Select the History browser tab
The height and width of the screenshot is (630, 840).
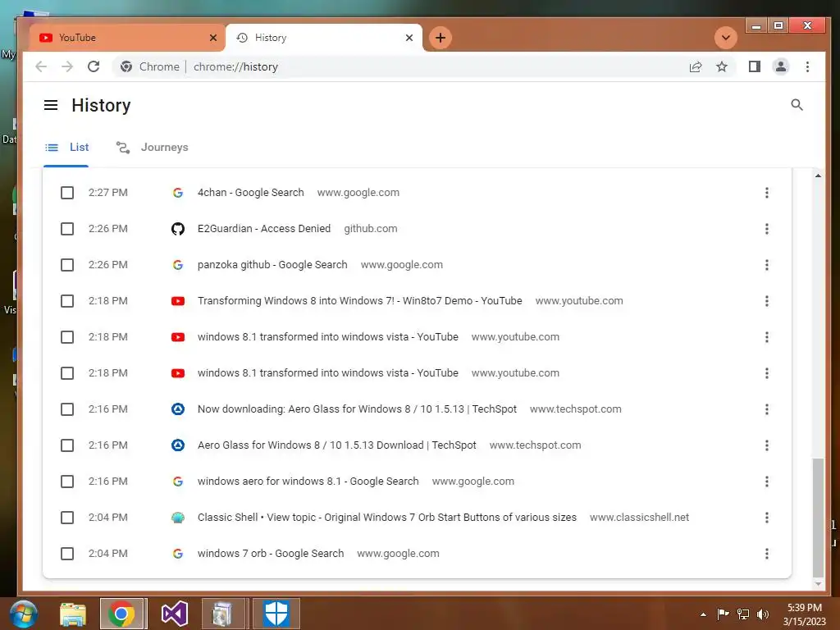click(x=323, y=38)
